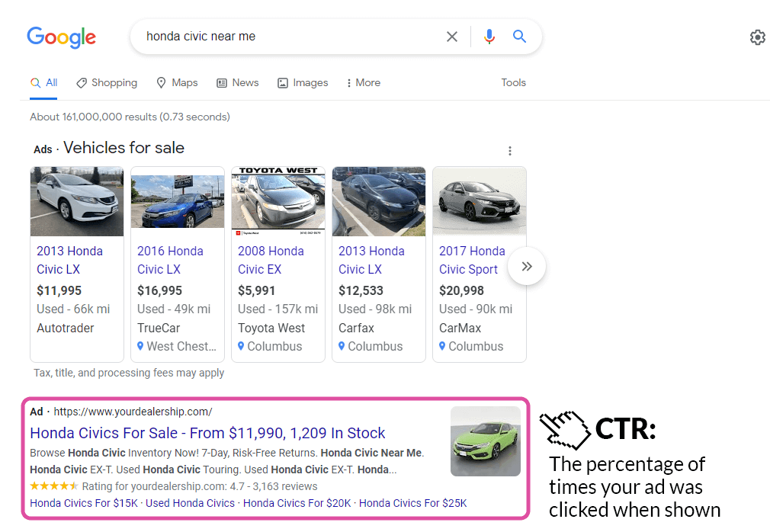The width and height of the screenshot is (770, 532).
Task: Expand the More search options menu
Action: [x=364, y=82]
